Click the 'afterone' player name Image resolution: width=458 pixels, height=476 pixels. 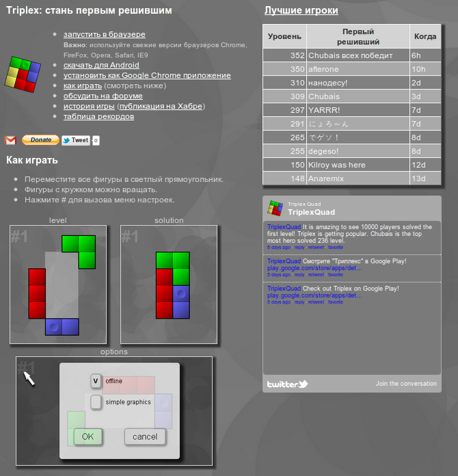(323, 69)
